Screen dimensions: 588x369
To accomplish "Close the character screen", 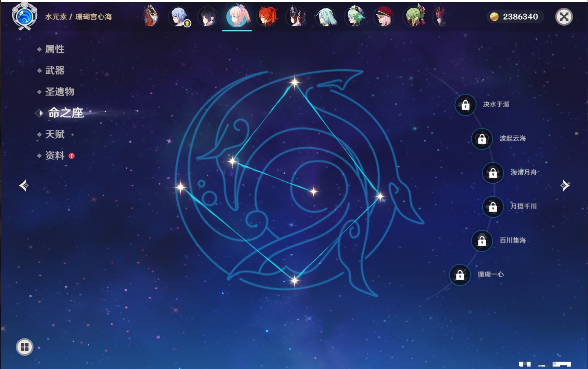I will 564,17.
